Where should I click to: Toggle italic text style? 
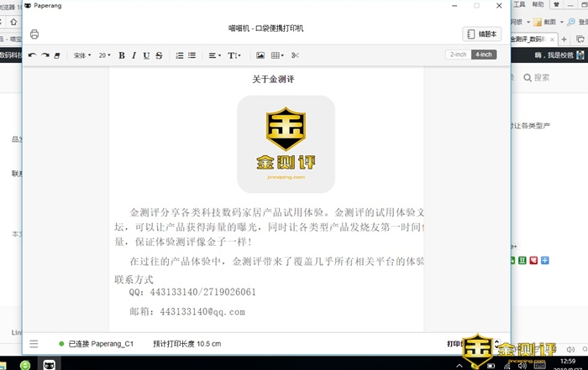134,55
